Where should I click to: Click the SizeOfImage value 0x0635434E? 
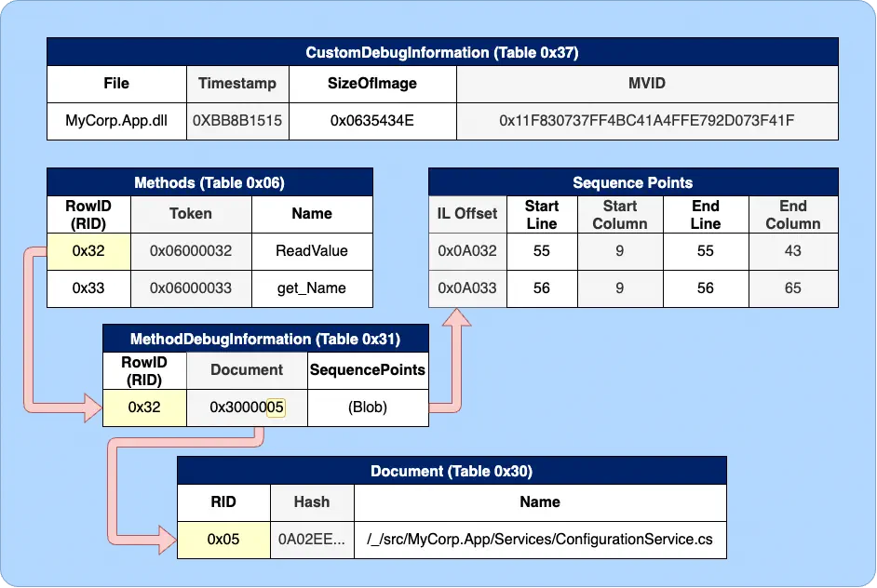[x=371, y=120]
